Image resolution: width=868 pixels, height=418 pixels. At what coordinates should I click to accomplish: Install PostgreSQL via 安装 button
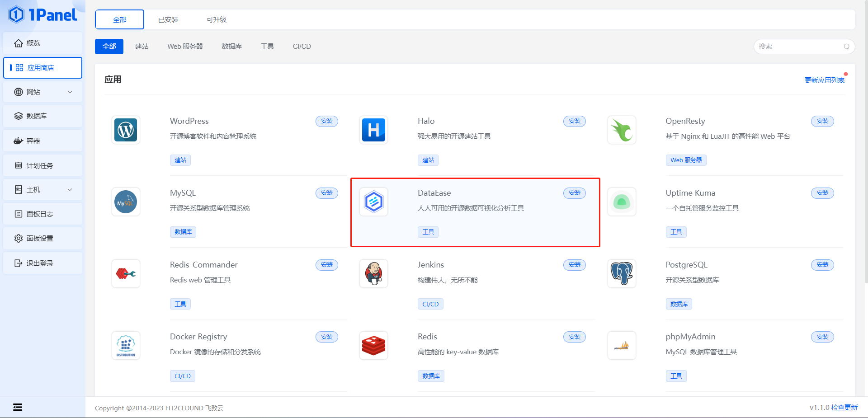click(822, 265)
